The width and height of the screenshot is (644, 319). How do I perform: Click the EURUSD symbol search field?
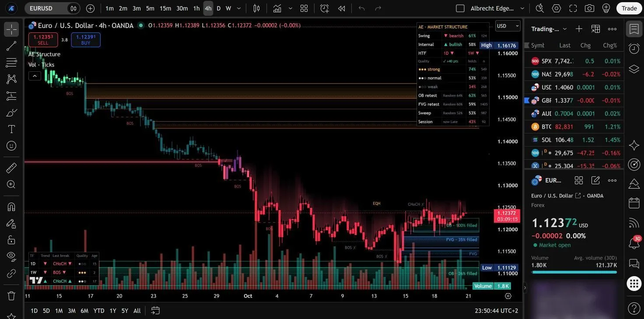point(52,8)
